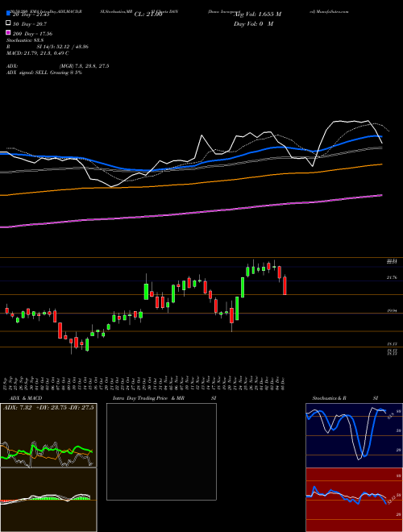Image resolution: width=403 pixels, height=532 pixels.
Task: Click 'ADX signal: SELL Growing @ 5%' text
Action: coord(44,73)
